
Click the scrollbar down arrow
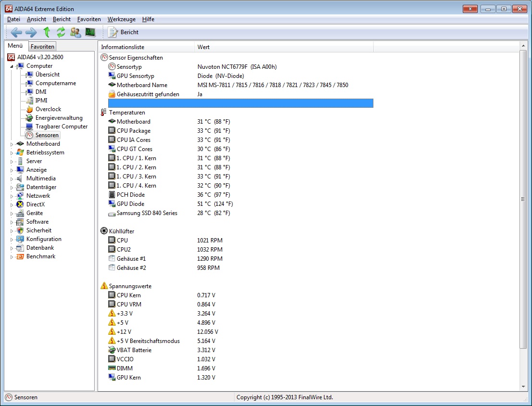pos(522,387)
